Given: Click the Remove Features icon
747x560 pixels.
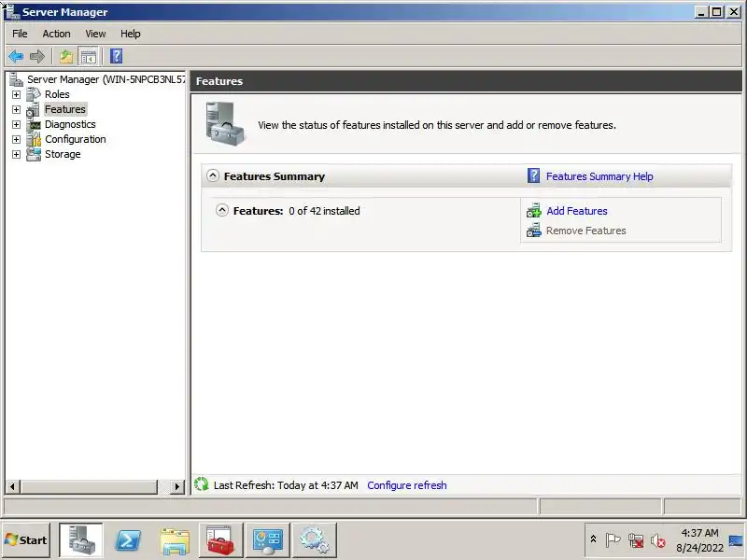Looking at the screenshot, I should pos(533,231).
